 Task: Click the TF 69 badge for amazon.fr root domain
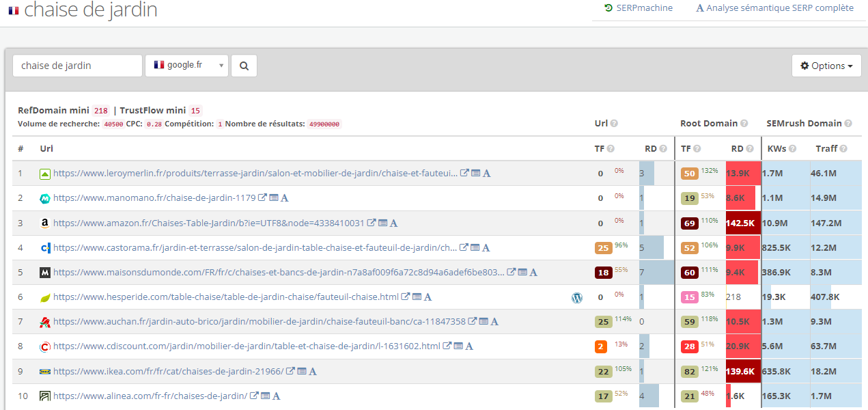[x=690, y=223]
